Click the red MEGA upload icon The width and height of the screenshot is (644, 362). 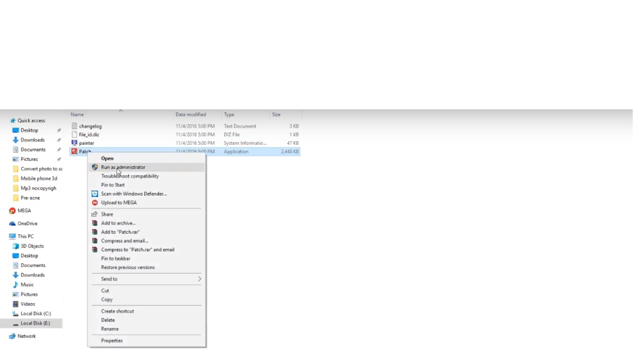tap(95, 203)
